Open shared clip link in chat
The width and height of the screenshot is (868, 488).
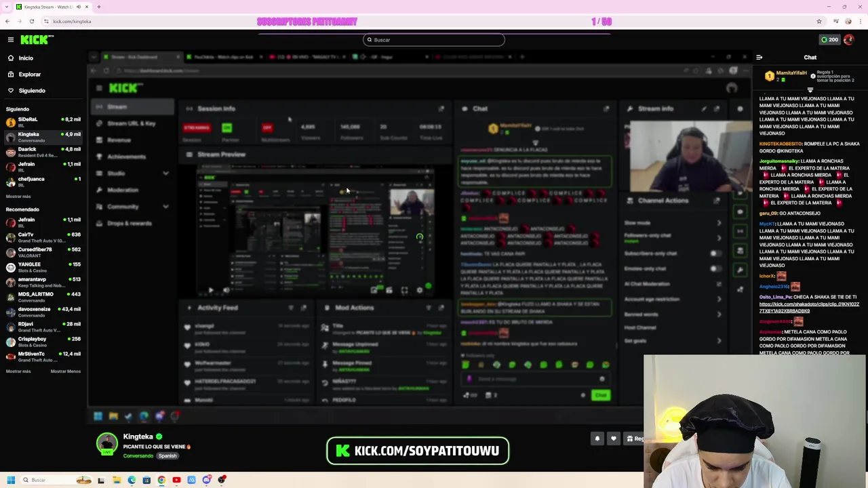(809, 308)
